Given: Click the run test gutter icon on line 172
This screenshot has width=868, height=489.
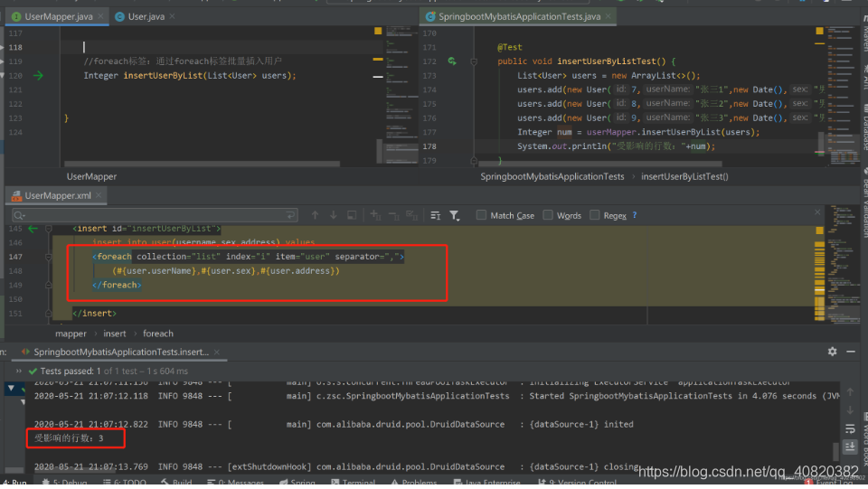Looking at the screenshot, I should [452, 61].
